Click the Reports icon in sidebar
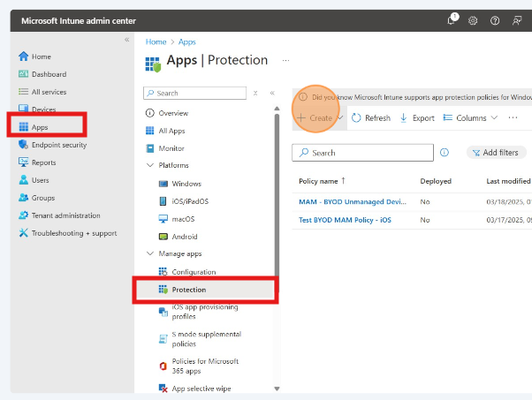Viewport: 532px width, 400px height. [23, 162]
